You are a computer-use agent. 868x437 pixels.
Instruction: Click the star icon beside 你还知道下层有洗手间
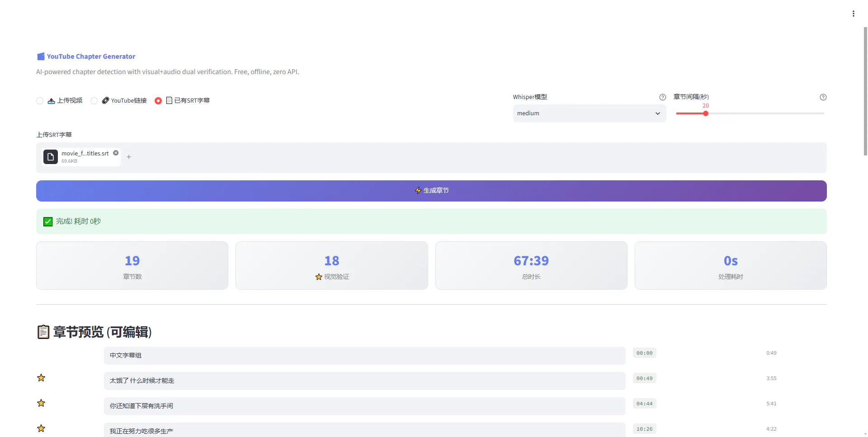click(x=41, y=403)
